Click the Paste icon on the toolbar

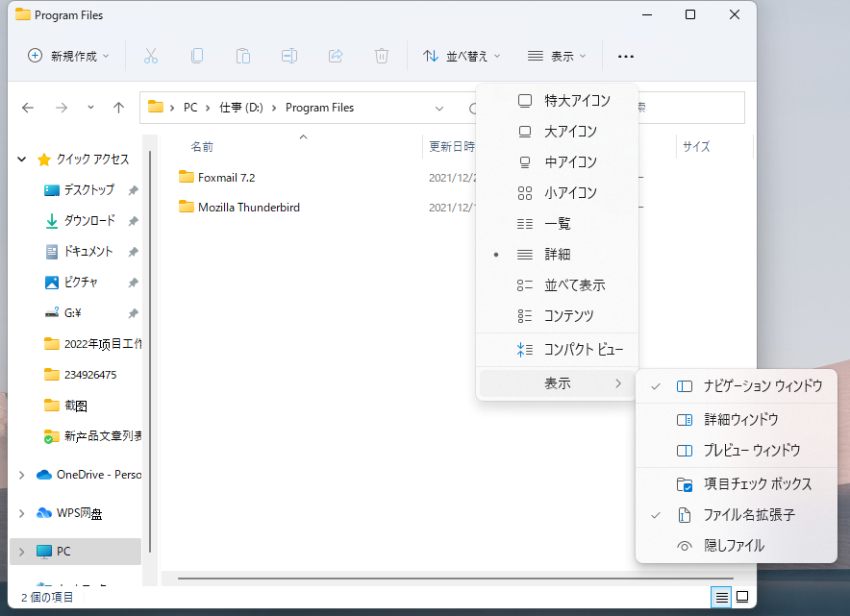click(242, 56)
